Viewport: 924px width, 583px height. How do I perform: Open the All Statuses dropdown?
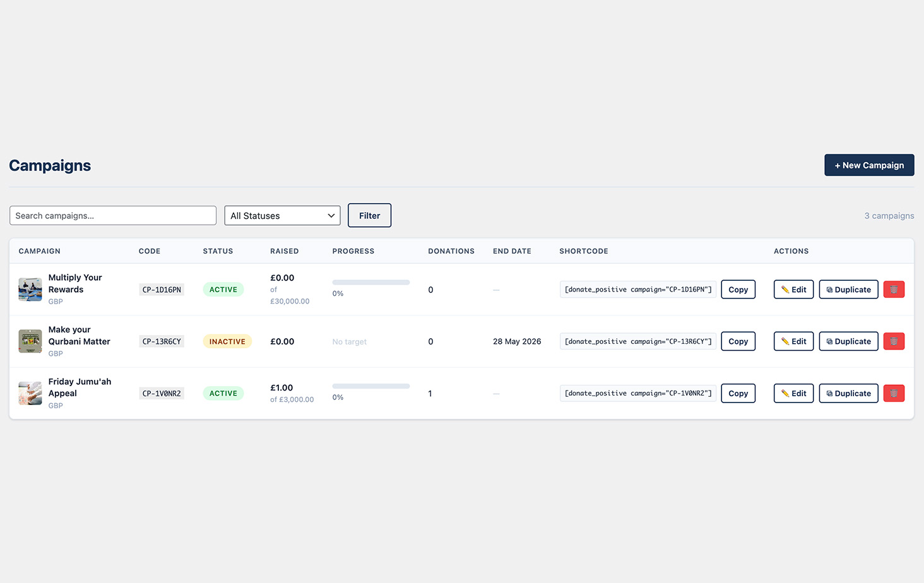coord(282,215)
